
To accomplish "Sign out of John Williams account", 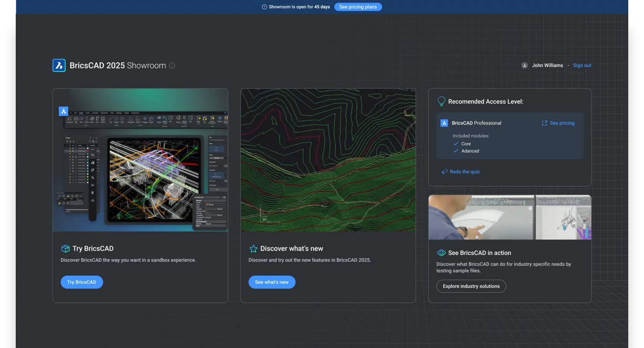I will click(582, 65).
